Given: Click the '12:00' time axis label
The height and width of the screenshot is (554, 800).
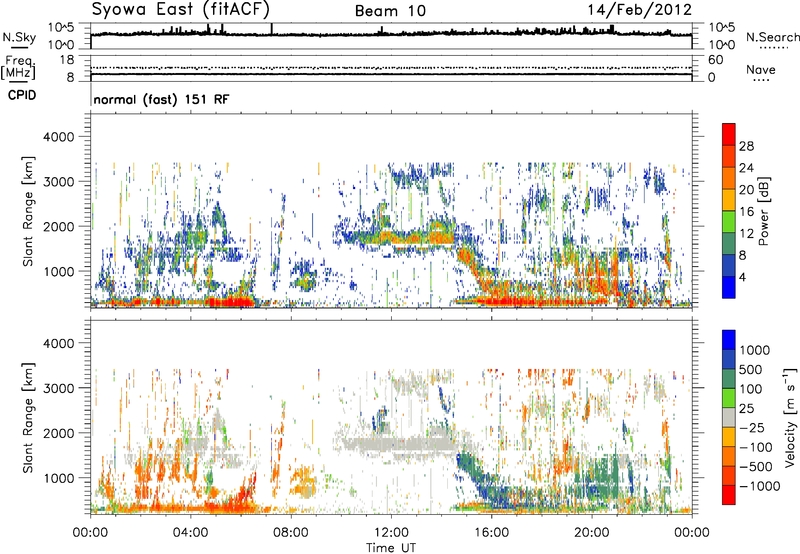Looking at the screenshot, I should (391, 533).
